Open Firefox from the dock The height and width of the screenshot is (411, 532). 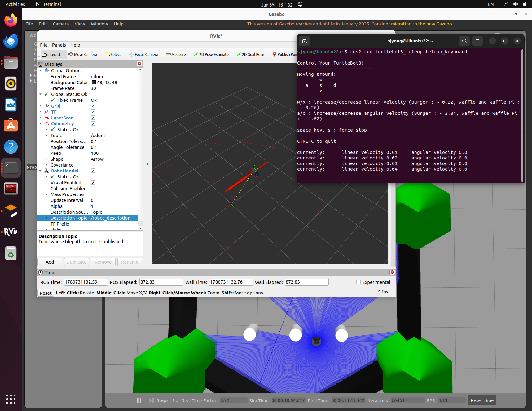point(11,20)
